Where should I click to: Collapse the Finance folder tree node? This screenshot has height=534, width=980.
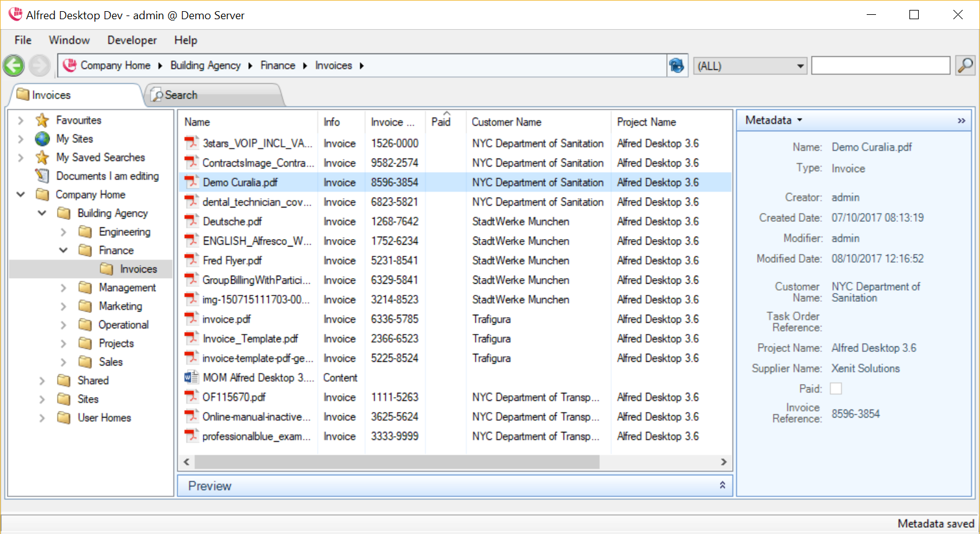coord(63,250)
